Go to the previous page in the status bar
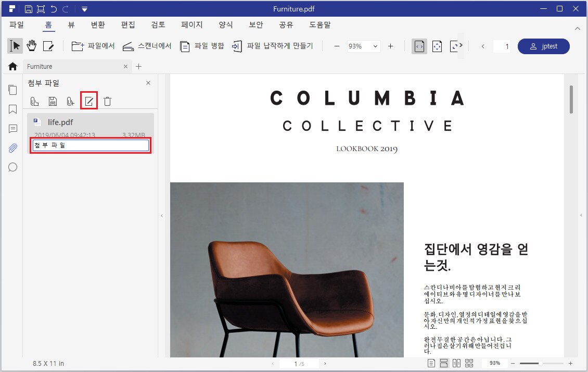 (x=273, y=363)
